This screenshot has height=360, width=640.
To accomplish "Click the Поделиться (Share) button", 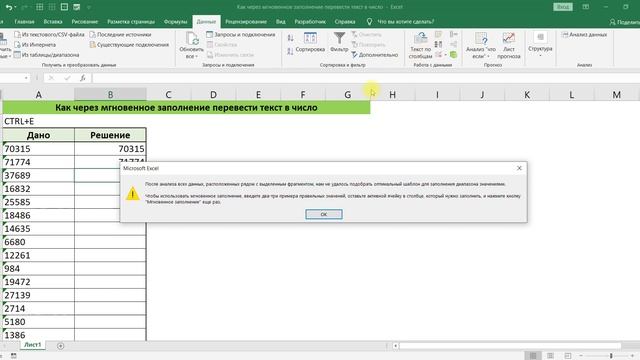I will [x=624, y=22].
